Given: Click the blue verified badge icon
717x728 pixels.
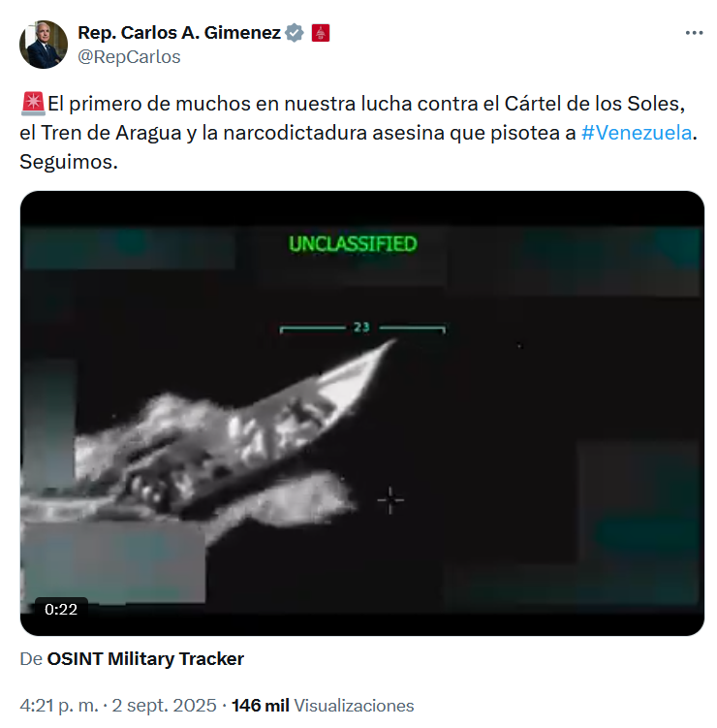Looking at the screenshot, I should [295, 33].
